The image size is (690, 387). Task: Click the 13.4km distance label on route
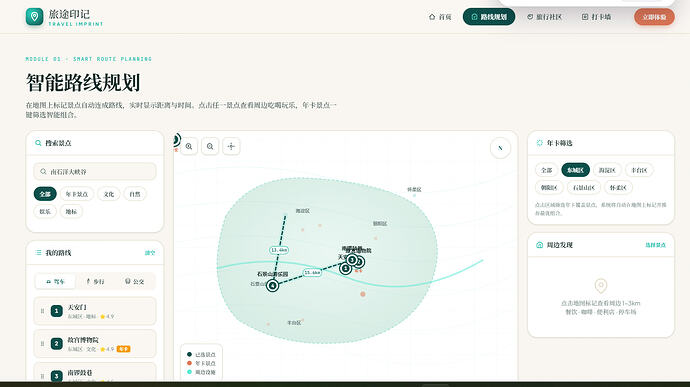click(x=279, y=250)
